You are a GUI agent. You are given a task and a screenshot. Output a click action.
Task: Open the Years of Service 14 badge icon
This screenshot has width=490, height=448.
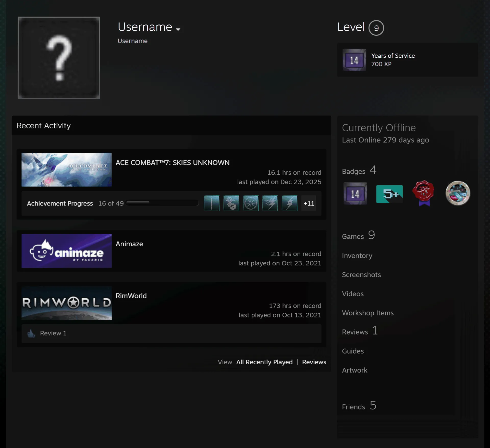point(354,60)
